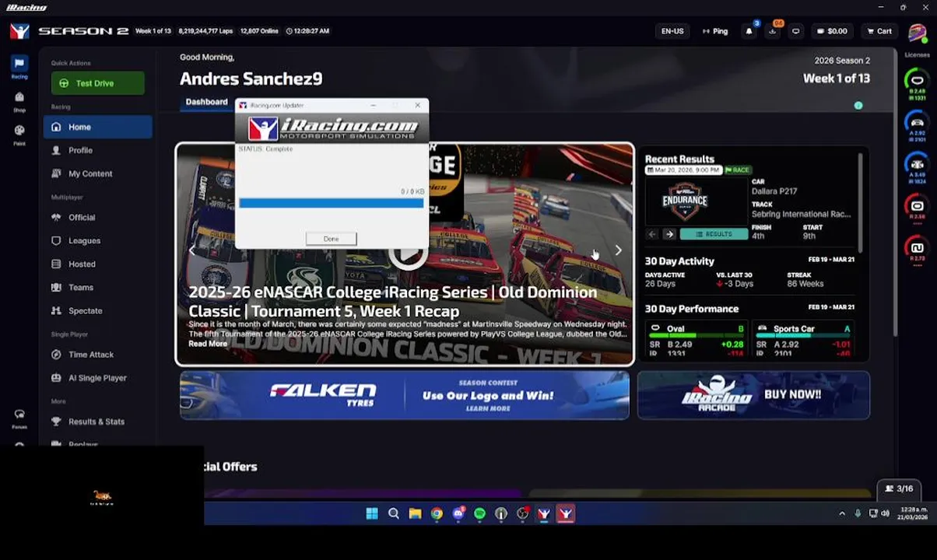Click the updater progress bar
Screen dimensions: 937x560
point(332,203)
